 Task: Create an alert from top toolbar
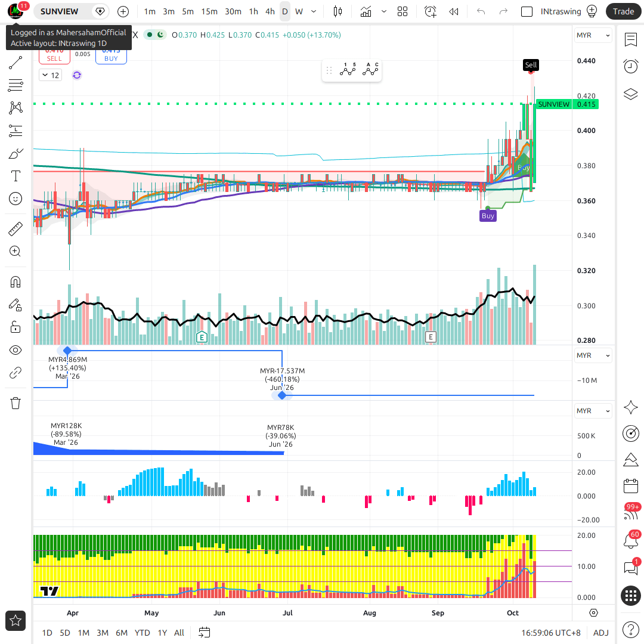431,11
